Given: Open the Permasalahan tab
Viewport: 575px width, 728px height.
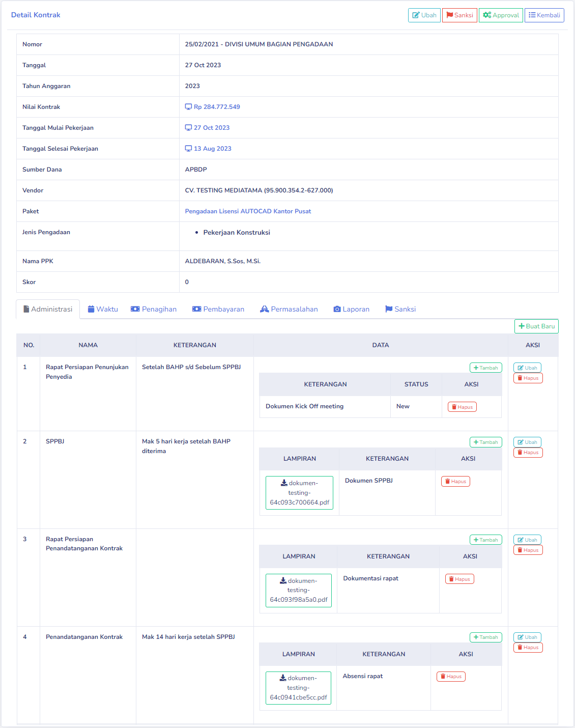Looking at the screenshot, I should (x=289, y=309).
